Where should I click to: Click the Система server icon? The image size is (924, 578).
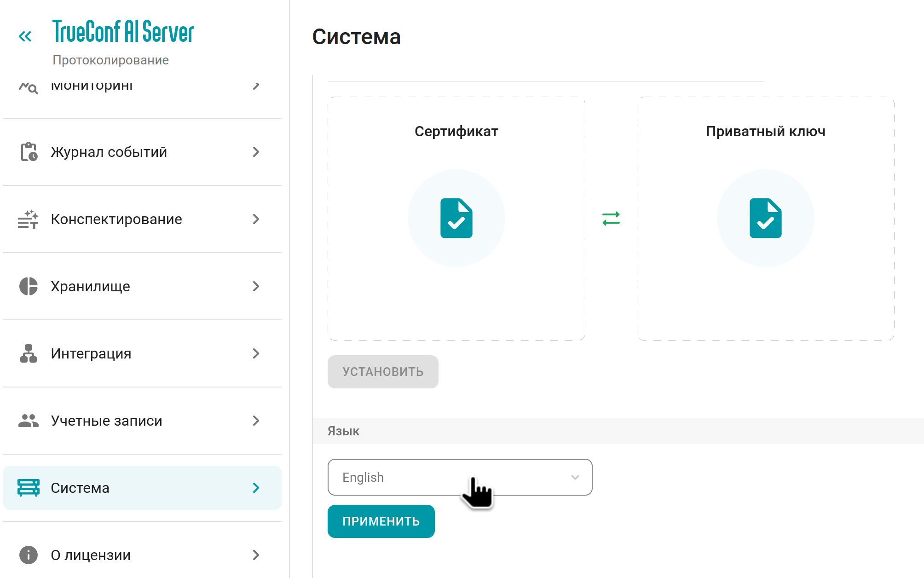(x=29, y=488)
